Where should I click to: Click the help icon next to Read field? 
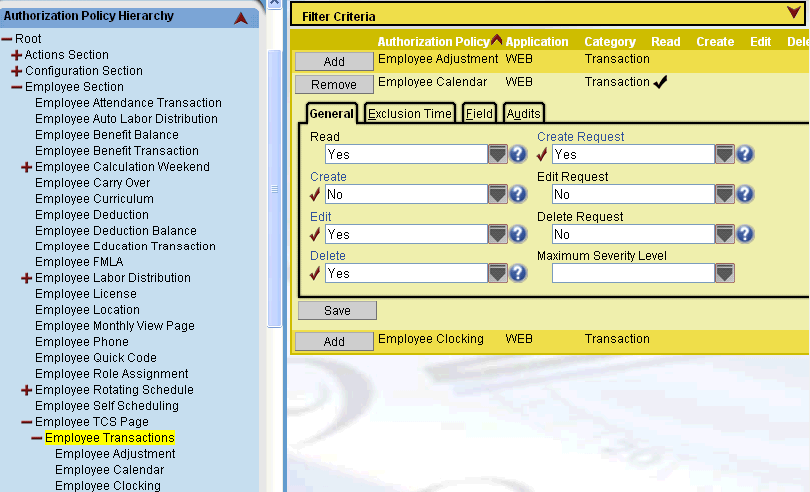(x=518, y=154)
